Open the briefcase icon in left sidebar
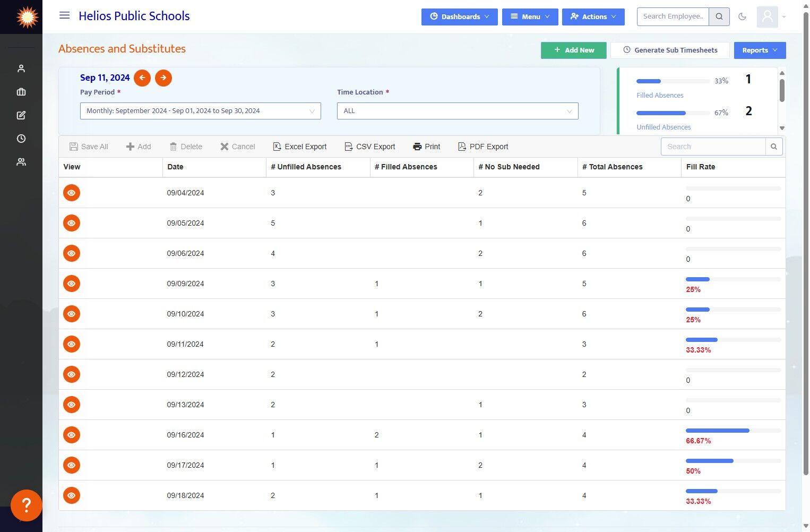 tap(21, 92)
